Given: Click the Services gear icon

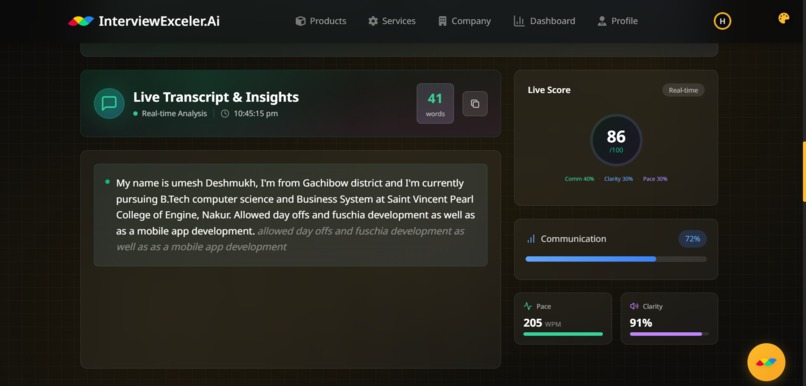Looking at the screenshot, I should coord(373,21).
